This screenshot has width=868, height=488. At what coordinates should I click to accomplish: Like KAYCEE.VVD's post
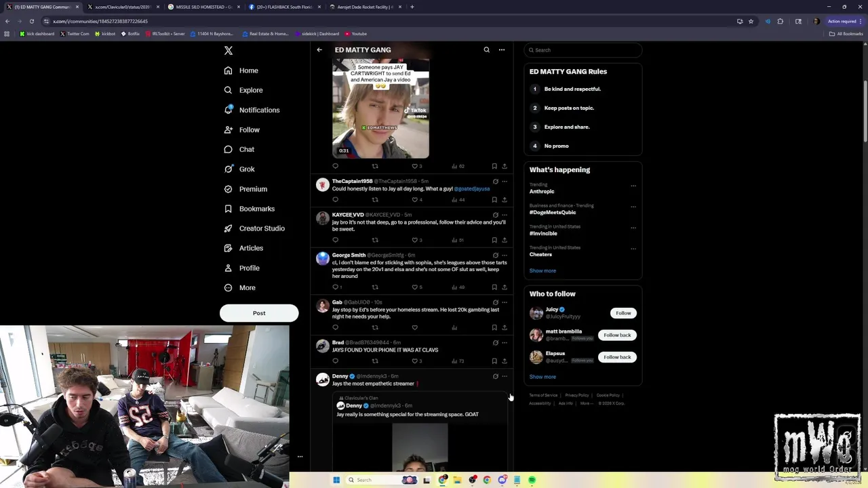pyautogui.click(x=415, y=240)
